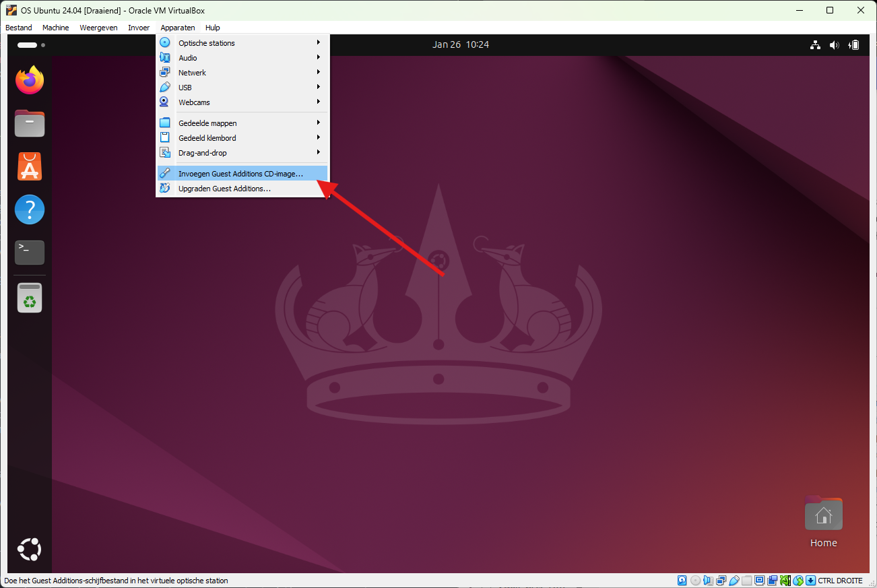Click the USB devices status bar icon
This screenshot has height=588, width=877.
734,580
